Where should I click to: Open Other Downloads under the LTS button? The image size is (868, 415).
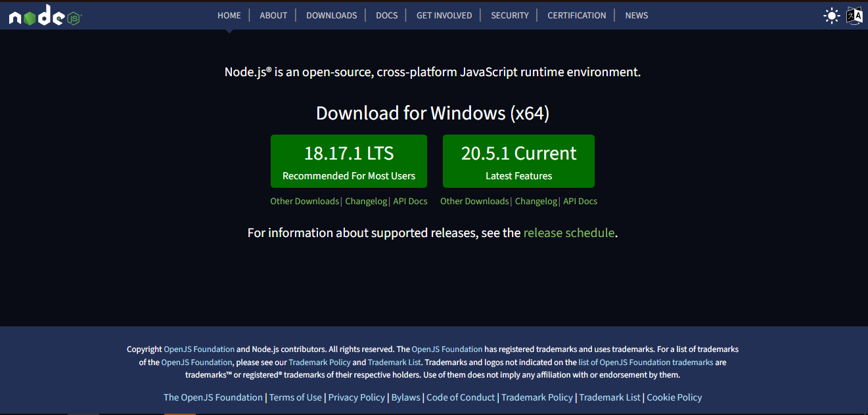pyautogui.click(x=304, y=202)
